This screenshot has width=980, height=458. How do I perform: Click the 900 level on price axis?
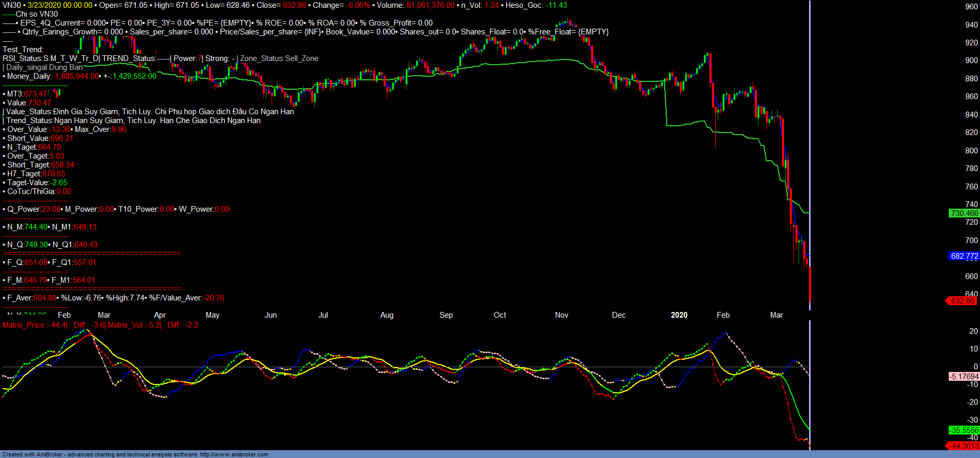pyautogui.click(x=971, y=61)
